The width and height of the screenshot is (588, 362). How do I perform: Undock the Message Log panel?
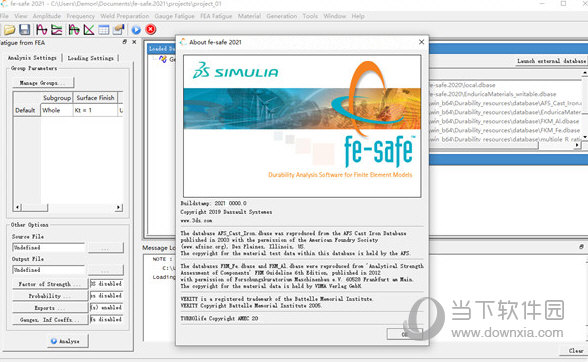click(581, 247)
